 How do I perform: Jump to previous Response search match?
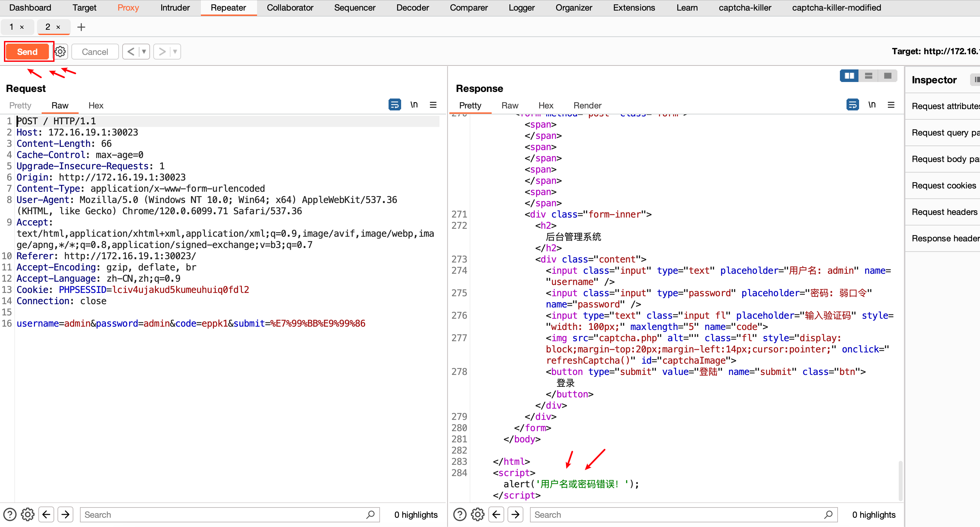coord(497,514)
